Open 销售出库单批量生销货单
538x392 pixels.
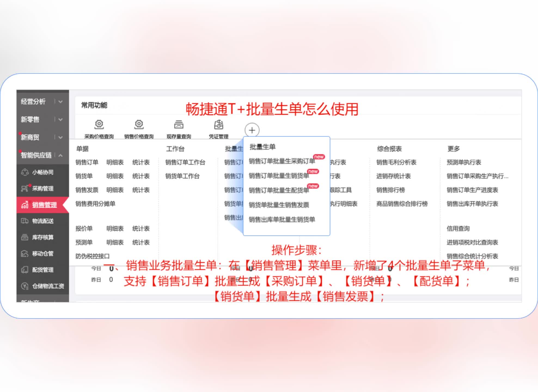pos(282,219)
